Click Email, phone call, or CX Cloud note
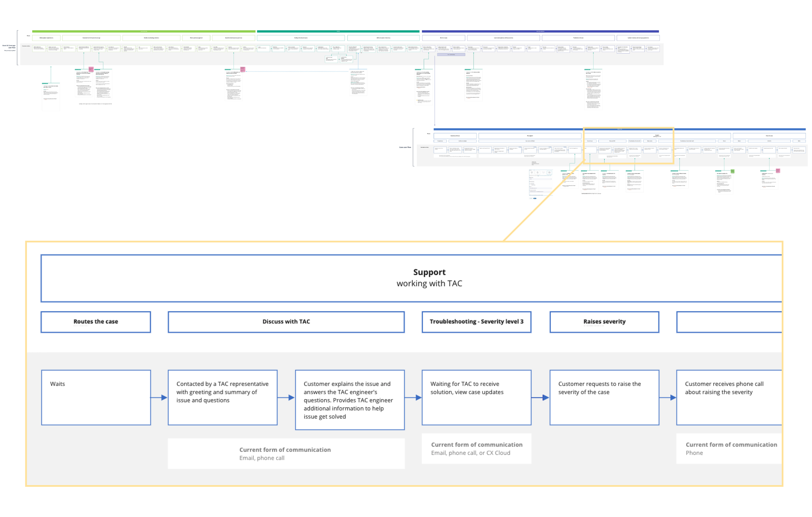This screenshot has width=812, height=517. click(x=476, y=449)
